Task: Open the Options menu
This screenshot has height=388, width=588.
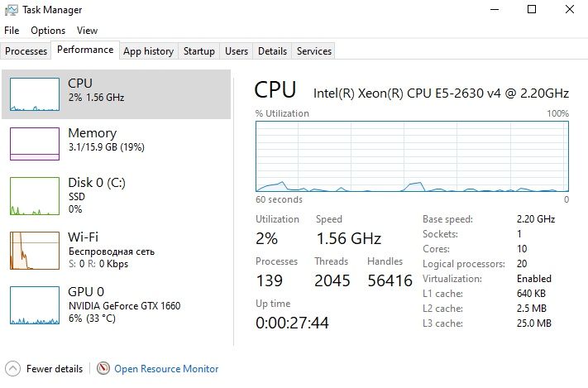Action: tap(48, 31)
